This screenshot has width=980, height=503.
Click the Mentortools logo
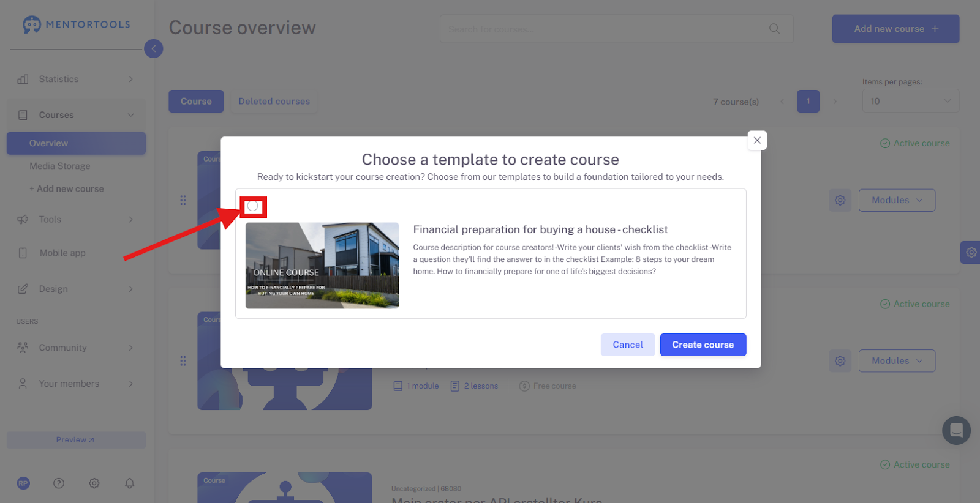coord(77,24)
